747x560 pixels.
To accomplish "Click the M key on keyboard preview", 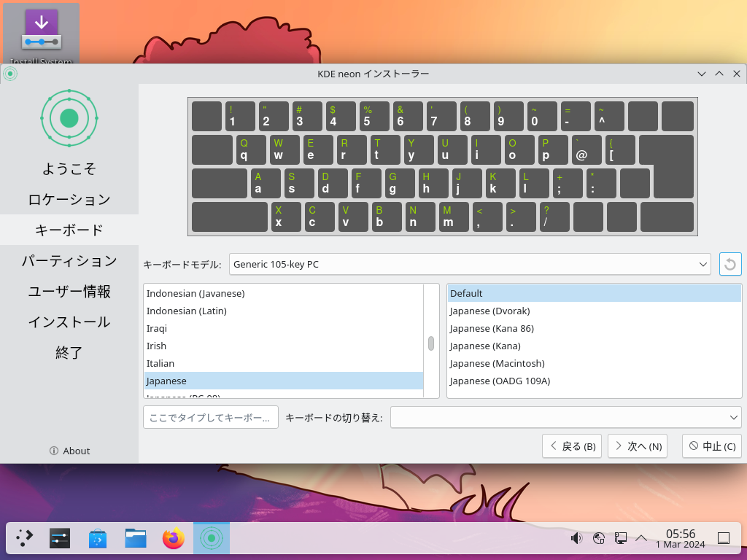I will click(x=454, y=217).
